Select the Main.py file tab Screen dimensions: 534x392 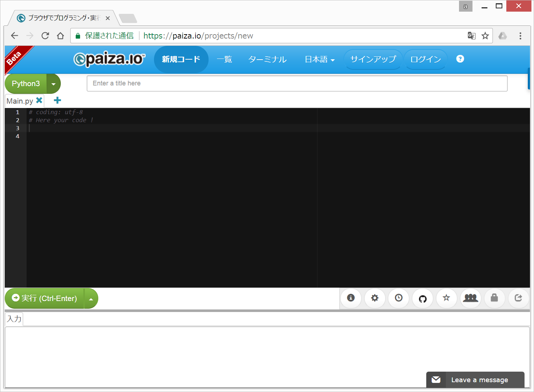click(x=20, y=100)
